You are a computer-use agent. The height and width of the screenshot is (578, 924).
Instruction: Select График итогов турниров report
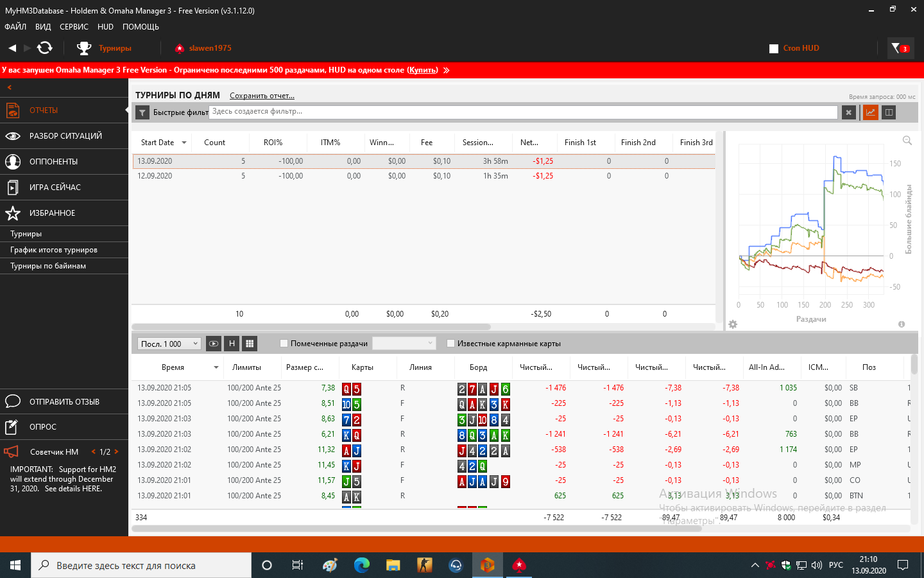pyautogui.click(x=64, y=250)
